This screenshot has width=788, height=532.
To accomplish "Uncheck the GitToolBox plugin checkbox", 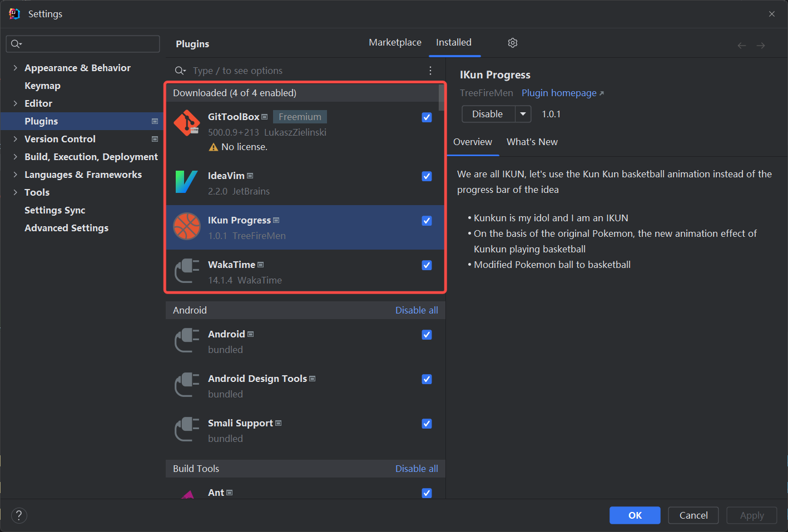I will pos(427,117).
